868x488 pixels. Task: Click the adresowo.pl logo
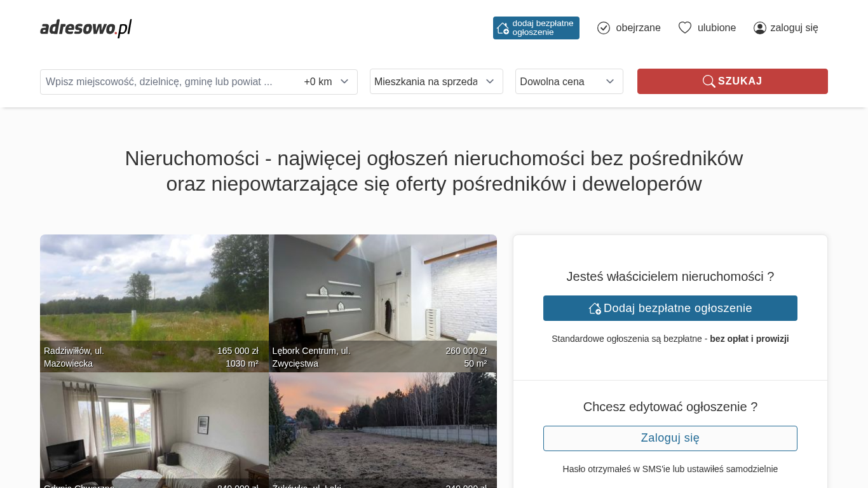coord(86,28)
